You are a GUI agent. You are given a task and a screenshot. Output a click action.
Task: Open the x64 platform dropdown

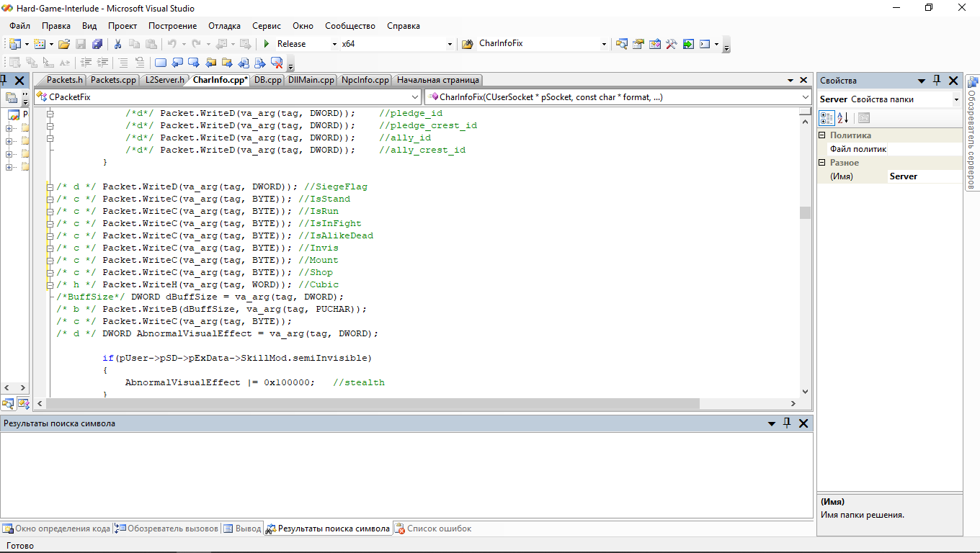[x=450, y=44]
